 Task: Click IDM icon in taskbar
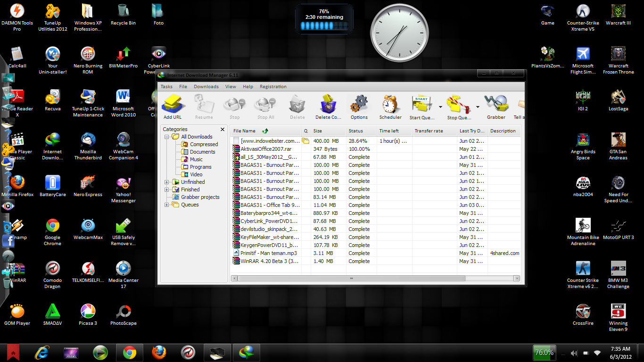tap(247, 353)
